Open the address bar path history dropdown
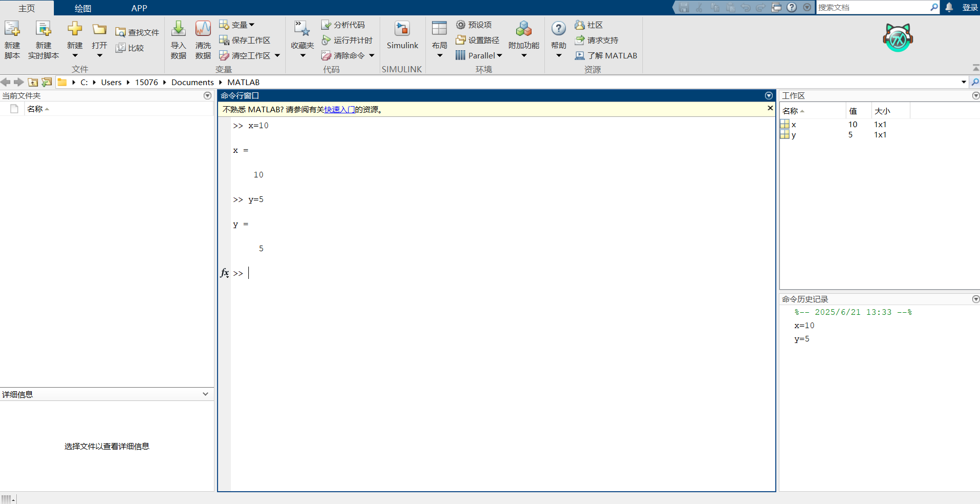This screenshot has width=980, height=504. click(x=964, y=82)
